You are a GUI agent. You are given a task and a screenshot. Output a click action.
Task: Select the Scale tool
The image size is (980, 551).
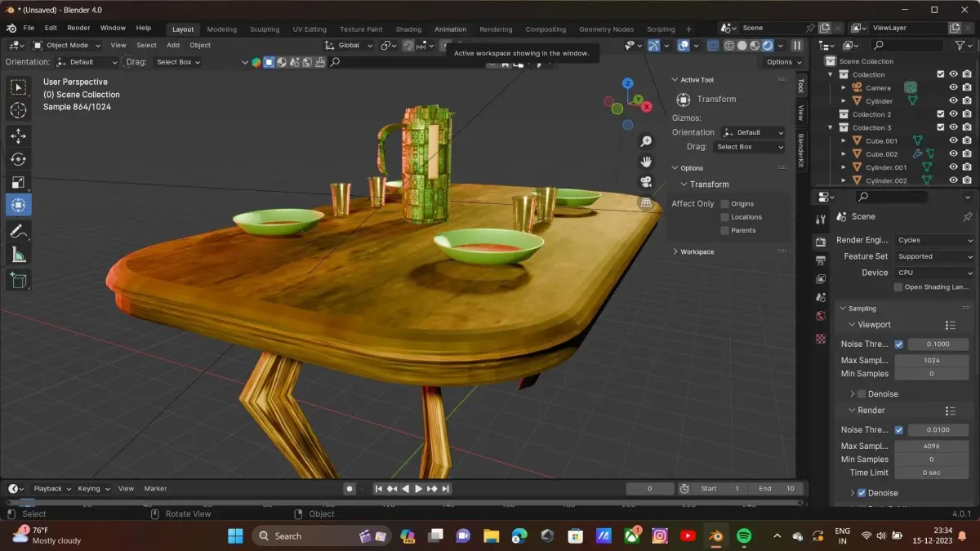18,182
